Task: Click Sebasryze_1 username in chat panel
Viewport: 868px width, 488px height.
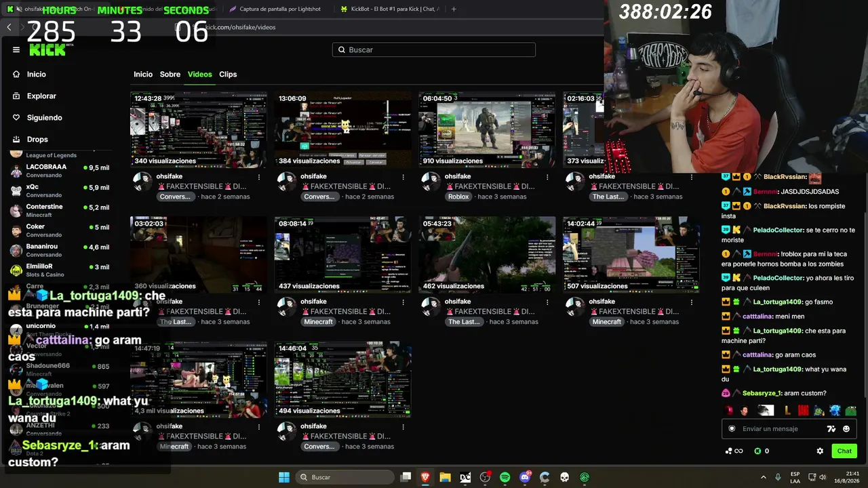Action: (762, 394)
